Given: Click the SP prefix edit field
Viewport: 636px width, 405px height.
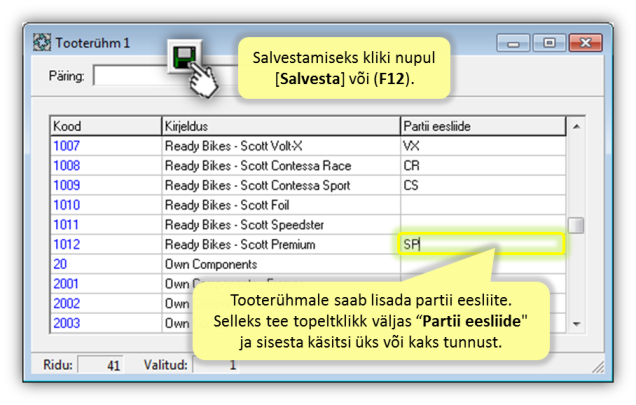Looking at the screenshot, I should (x=481, y=244).
